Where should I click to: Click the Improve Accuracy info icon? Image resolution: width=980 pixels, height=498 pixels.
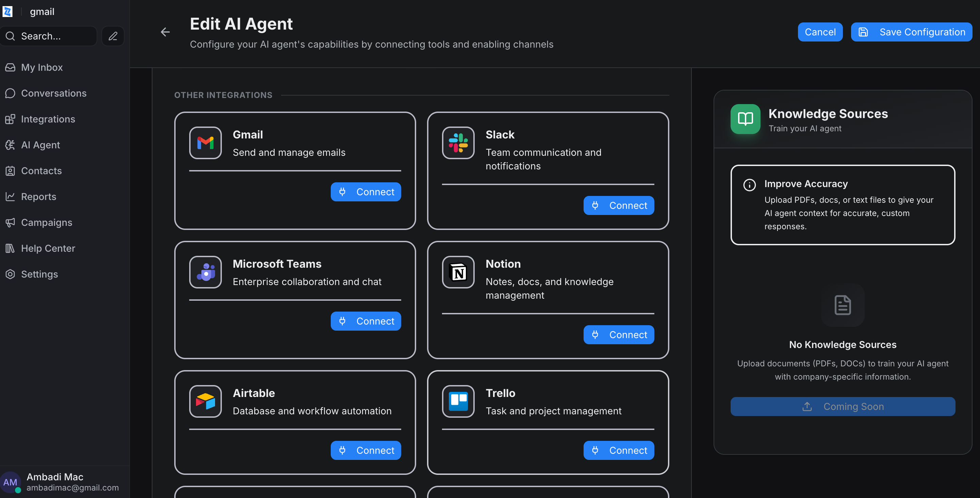[x=749, y=185]
